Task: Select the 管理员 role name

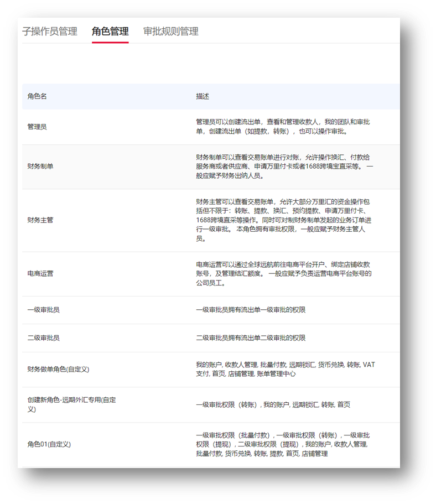Action: pyautogui.click(x=37, y=127)
